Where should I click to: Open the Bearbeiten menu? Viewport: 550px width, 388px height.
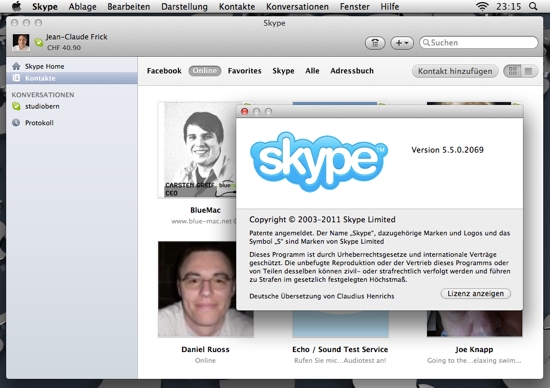click(129, 7)
